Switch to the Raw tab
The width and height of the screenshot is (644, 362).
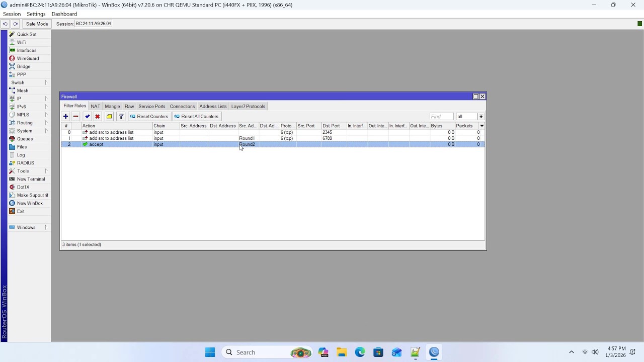(x=129, y=106)
